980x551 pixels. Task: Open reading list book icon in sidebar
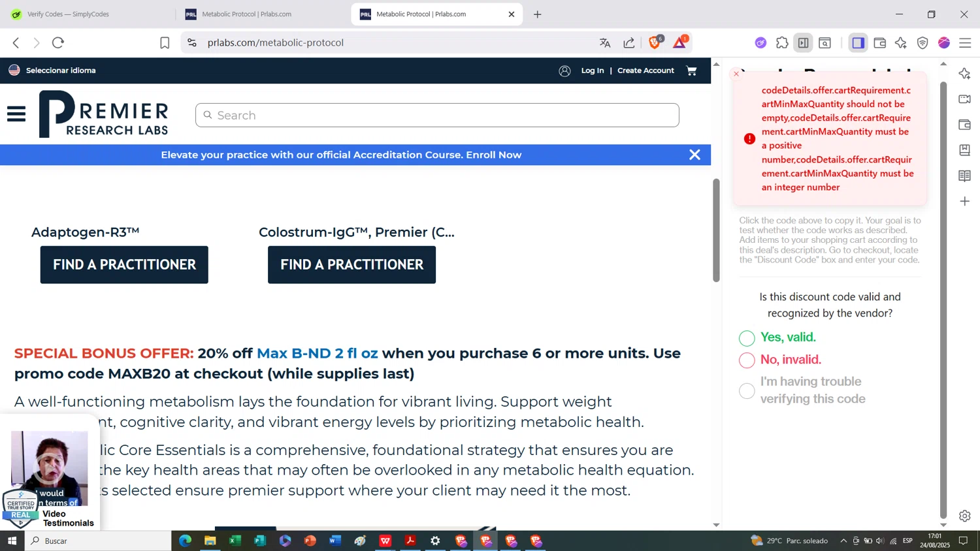(x=965, y=176)
